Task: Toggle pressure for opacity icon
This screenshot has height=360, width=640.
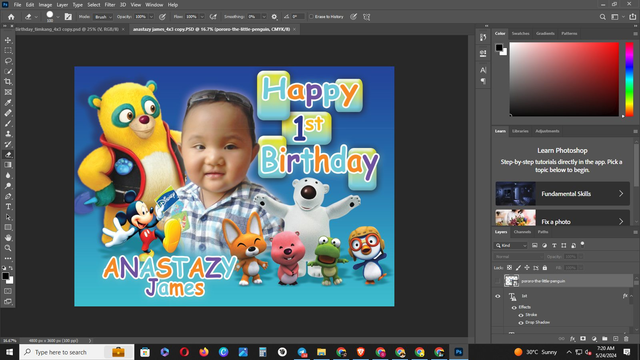Action: click(162, 17)
